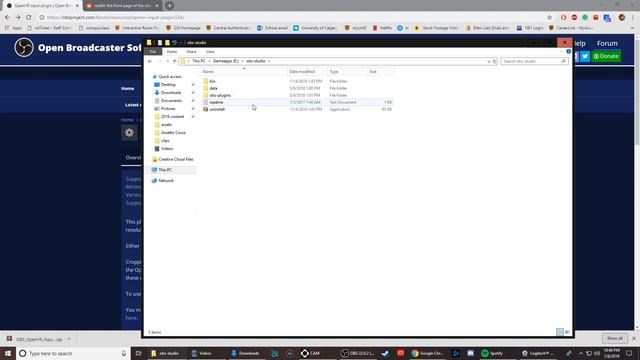The image size is (640, 360).
Task: Click the Donate button
Action: click(606, 56)
